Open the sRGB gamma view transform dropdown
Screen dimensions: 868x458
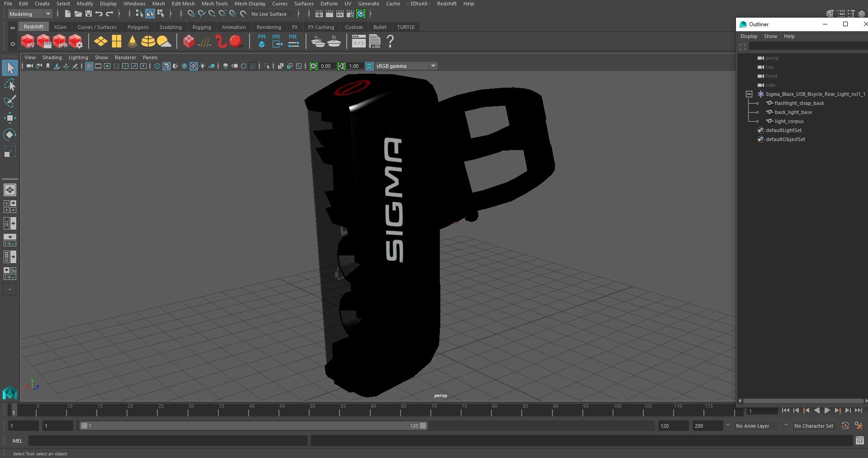pyautogui.click(x=406, y=66)
